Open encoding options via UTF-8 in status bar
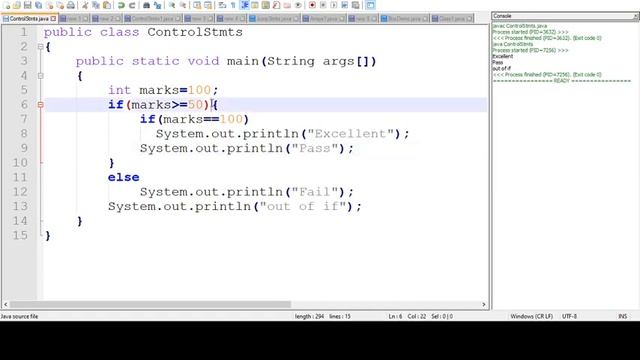The image size is (640, 360). click(569, 316)
